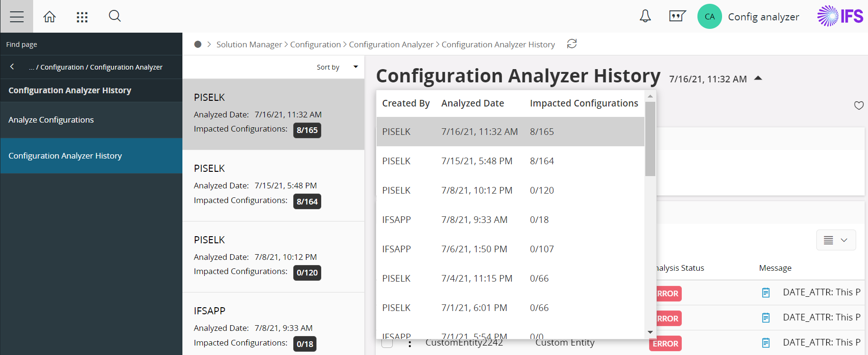
Task: Tick the CustomEntity2242 row checkbox
Action: pyautogui.click(x=387, y=343)
